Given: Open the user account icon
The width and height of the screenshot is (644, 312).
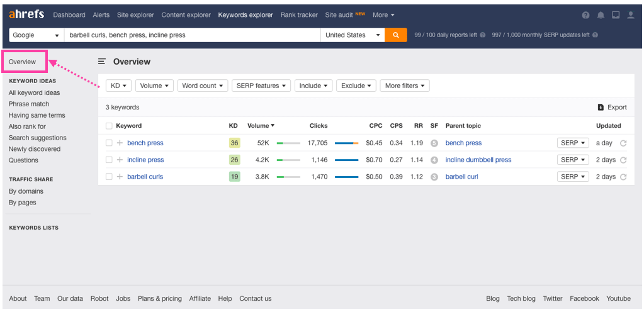Looking at the screenshot, I should click(630, 15).
